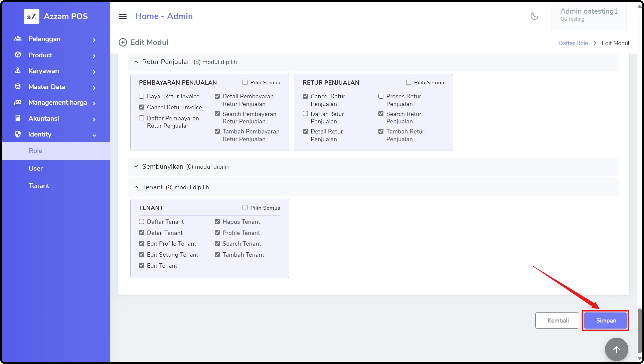Check the Bayar Retur Invoice checkbox
This screenshot has height=364, width=644.
click(141, 96)
